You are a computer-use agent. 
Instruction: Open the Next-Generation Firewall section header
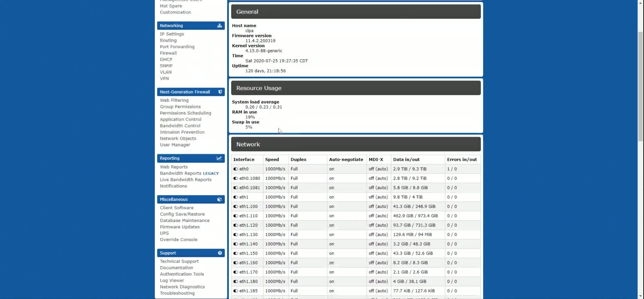[x=191, y=92]
